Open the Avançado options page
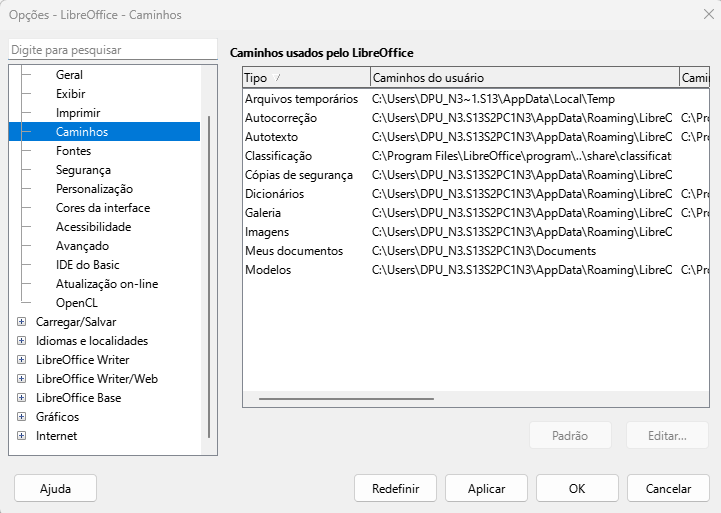This screenshot has width=721, height=513. coord(82,246)
